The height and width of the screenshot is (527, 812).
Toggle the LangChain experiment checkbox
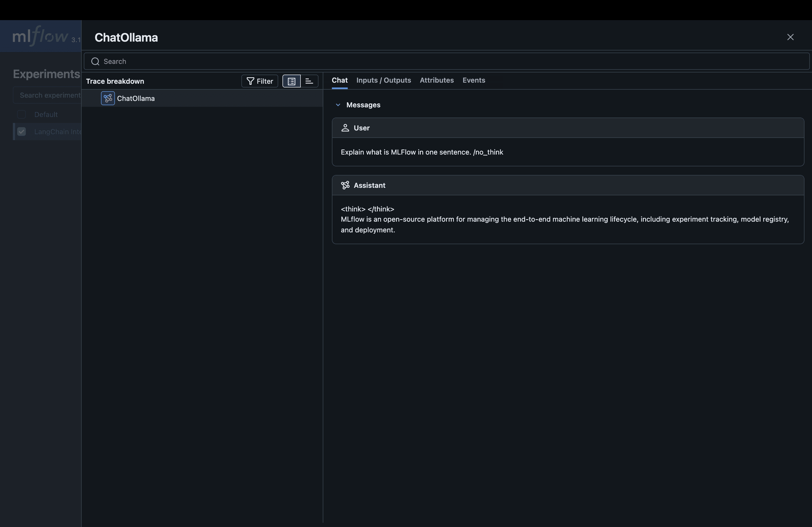[x=21, y=131]
